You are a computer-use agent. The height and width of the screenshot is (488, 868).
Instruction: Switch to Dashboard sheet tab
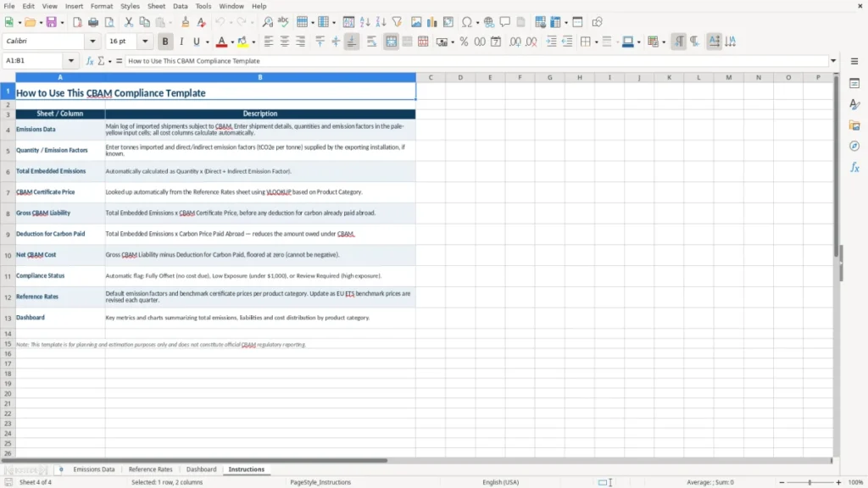pos(201,469)
